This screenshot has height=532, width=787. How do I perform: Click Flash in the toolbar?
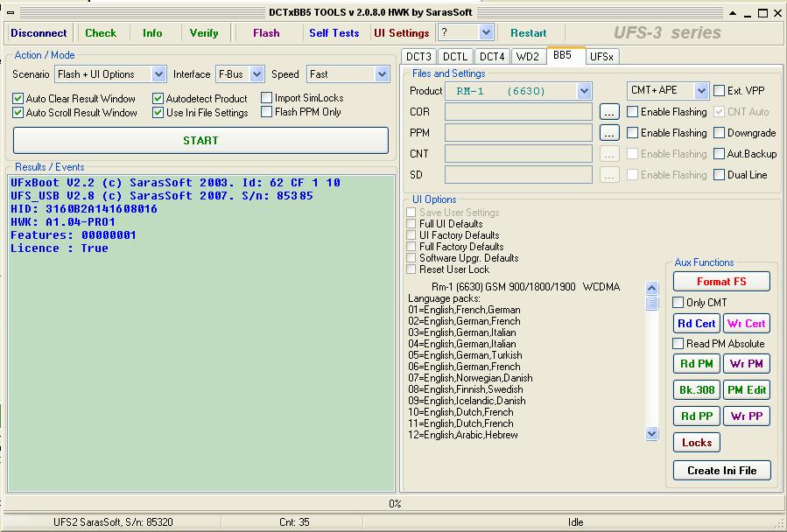click(x=266, y=33)
